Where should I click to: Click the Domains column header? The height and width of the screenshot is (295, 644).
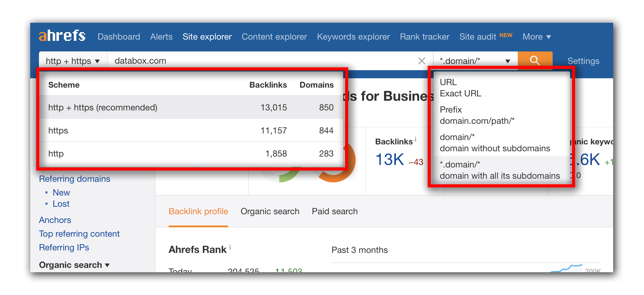pyautogui.click(x=316, y=85)
